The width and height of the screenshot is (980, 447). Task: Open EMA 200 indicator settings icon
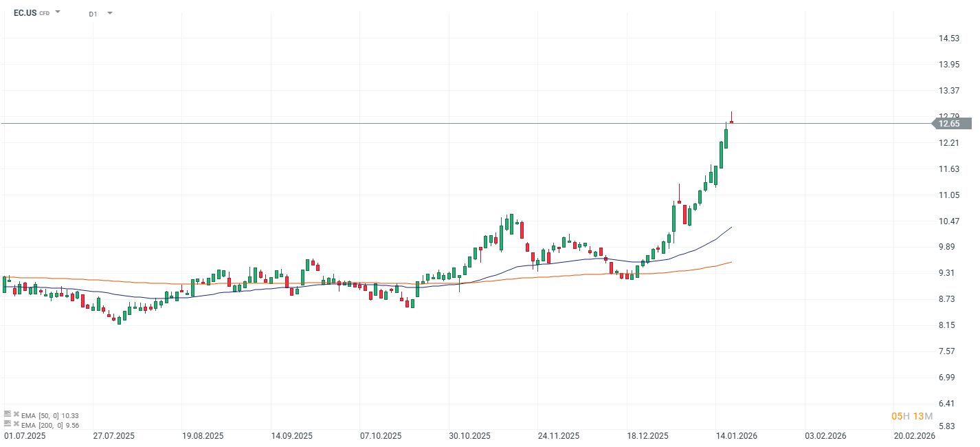(8, 424)
